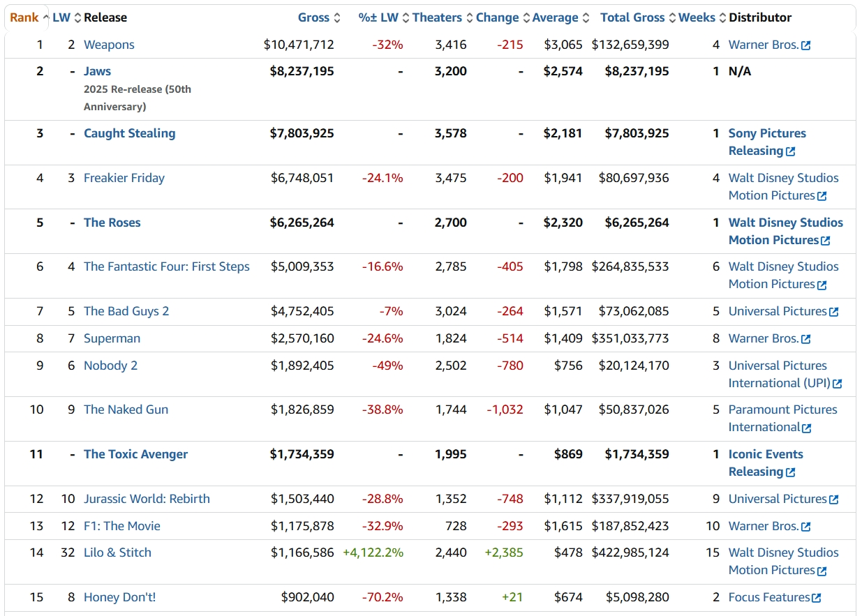Open the F1: The Movie link

122,526
